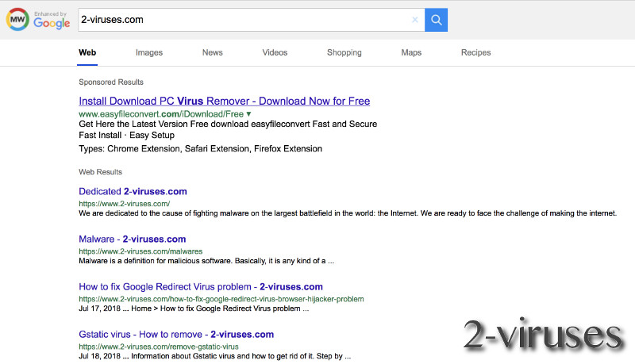Go to the Videos tab
635x364 pixels.
(275, 52)
